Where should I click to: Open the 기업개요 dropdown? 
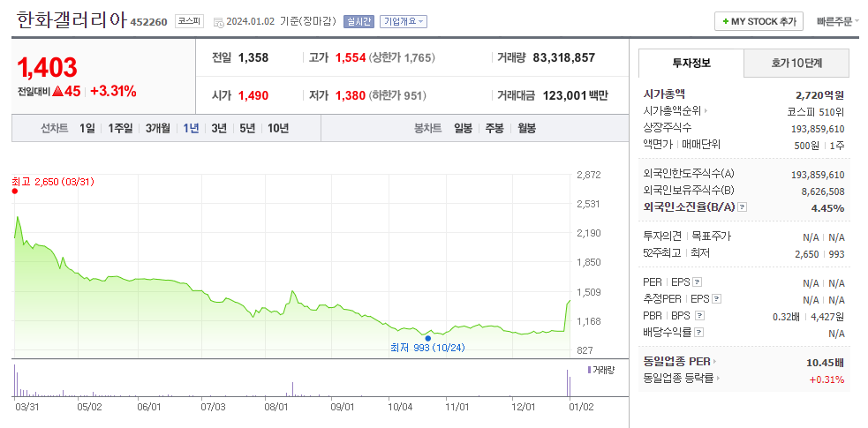point(403,21)
